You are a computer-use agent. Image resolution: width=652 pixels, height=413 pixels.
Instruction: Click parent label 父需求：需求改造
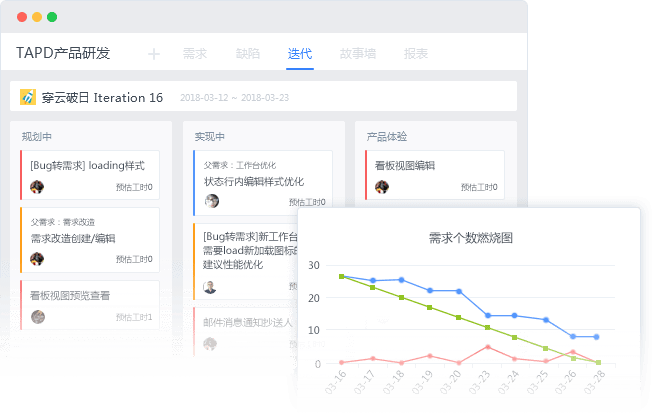click(x=63, y=222)
